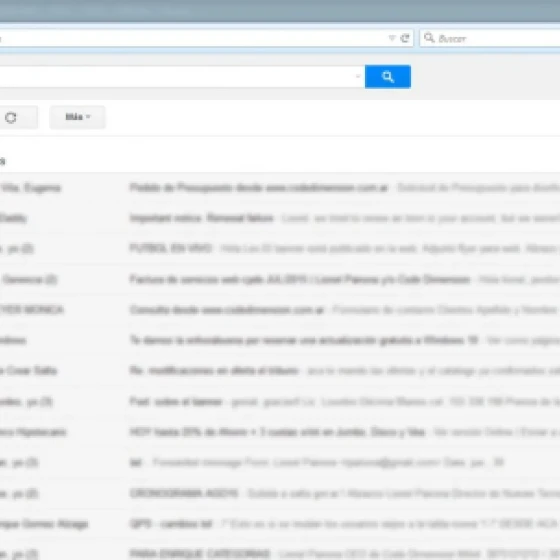Image resolution: width=560 pixels, height=560 pixels.
Task: Open the CRONOGRAMA AGOYA email
Action: [280, 494]
